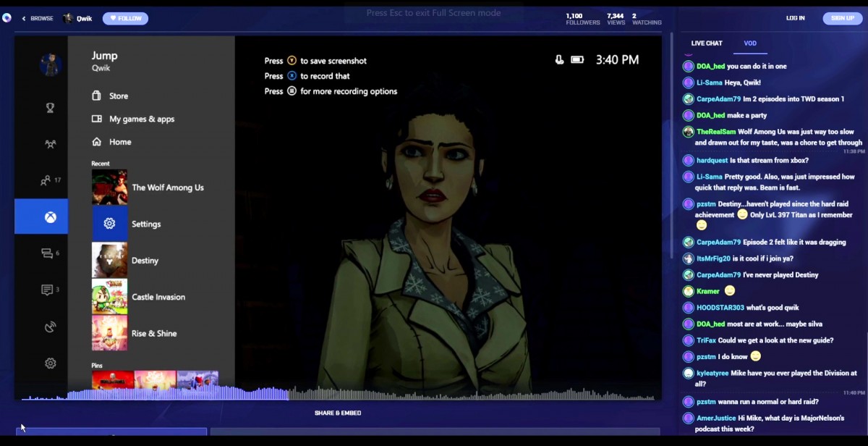Click username "kyleatyree" in chat

[712, 373]
